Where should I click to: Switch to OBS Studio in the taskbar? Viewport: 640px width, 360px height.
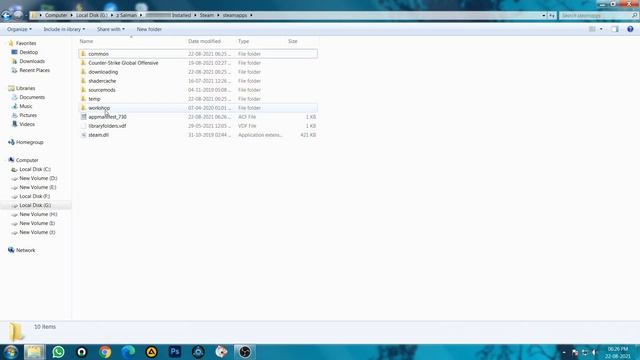click(x=245, y=352)
